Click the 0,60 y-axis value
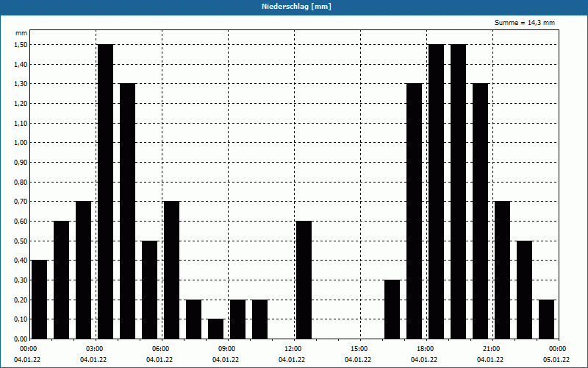This screenshot has width=588, height=368. point(19,222)
